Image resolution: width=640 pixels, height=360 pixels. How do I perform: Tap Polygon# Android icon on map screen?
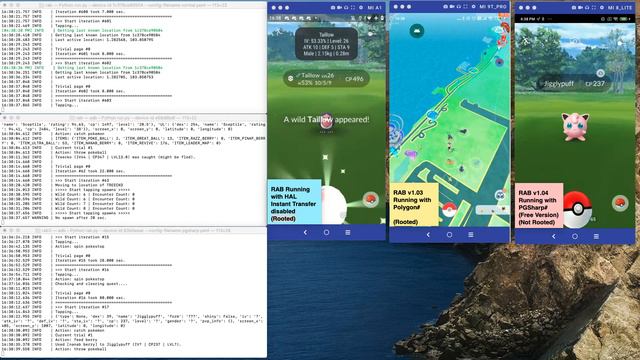click(416, 31)
